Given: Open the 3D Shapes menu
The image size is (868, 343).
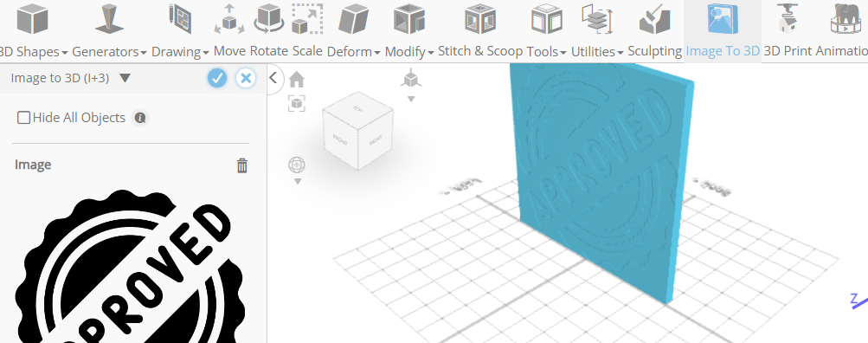Looking at the screenshot, I should click(x=33, y=30).
